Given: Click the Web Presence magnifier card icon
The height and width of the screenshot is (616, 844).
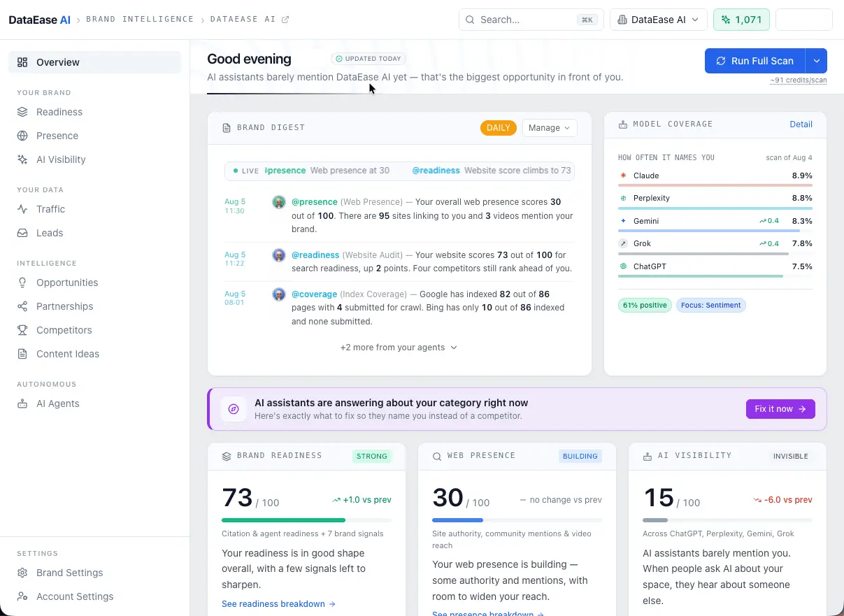Looking at the screenshot, I should (437, 456).
